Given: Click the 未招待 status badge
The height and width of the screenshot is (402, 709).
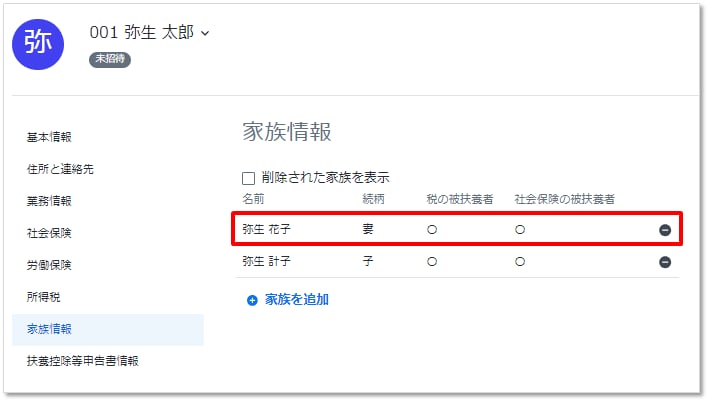Looking at the screenshot, I should click(x=110, y=59).
